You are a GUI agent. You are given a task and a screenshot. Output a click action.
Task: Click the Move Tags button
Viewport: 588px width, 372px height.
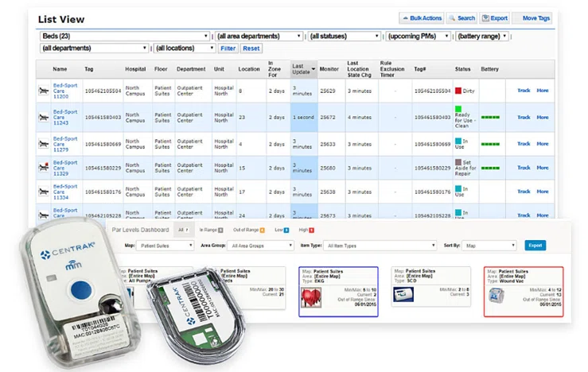tap(532, 18)
